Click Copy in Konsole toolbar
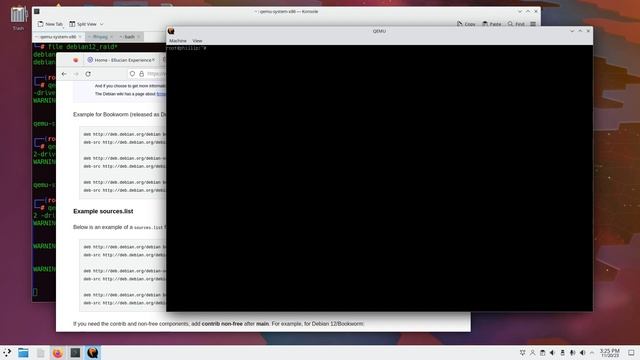Image resolution: width=640 pixels, height=360 pixels. coord(466,24)
